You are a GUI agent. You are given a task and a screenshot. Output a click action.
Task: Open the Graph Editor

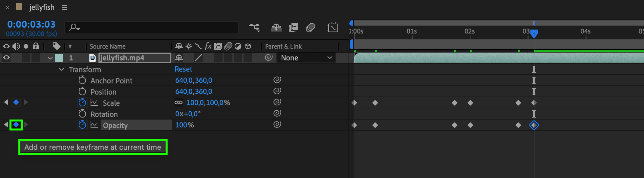tap(333, 28)
